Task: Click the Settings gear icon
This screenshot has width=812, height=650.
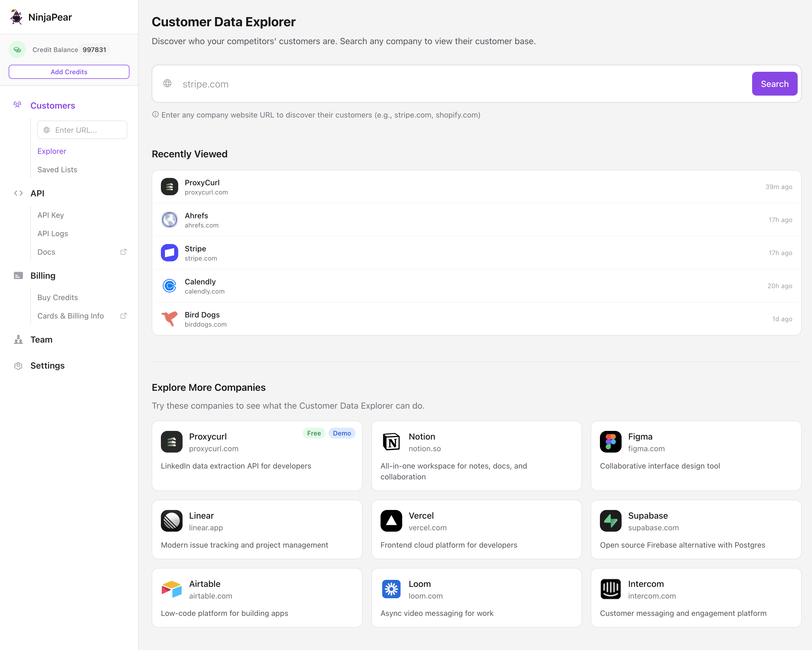Action: 18,366
